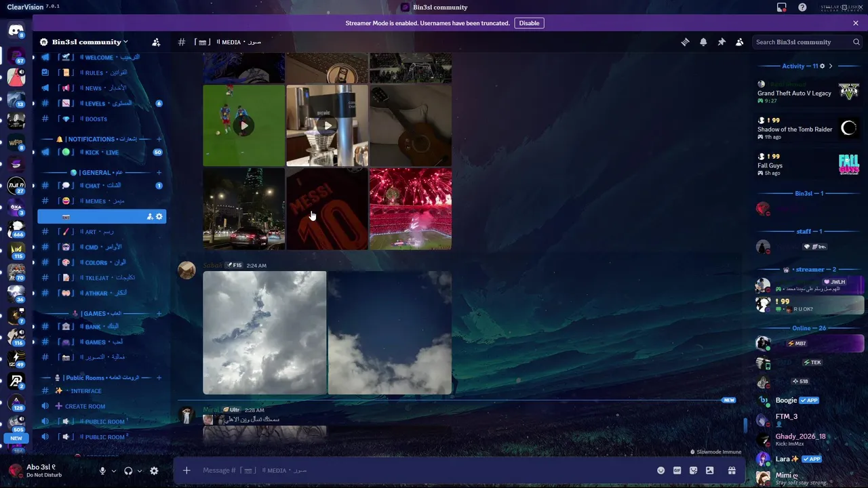This screenshot has height=488, width=868.
Task: Open the cloudy sky photo
Action: pos(264,332)
